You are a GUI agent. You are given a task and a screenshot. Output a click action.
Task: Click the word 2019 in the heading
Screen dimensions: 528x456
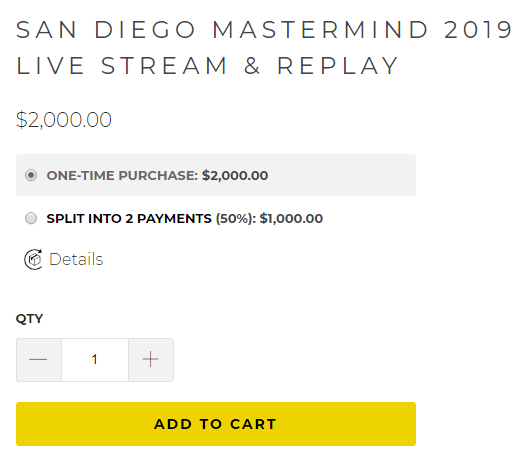pos(478,30)
